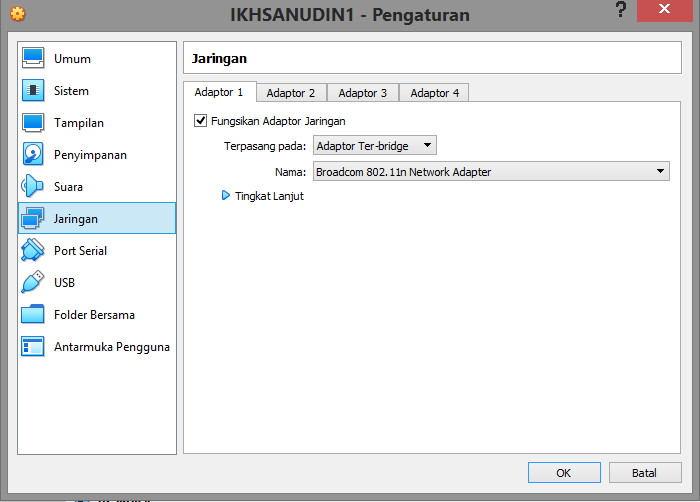Toggle the Fungsikan Adaptor Jaringan checkbox
The height and width of the screenshot is (502, 700).
201,121
